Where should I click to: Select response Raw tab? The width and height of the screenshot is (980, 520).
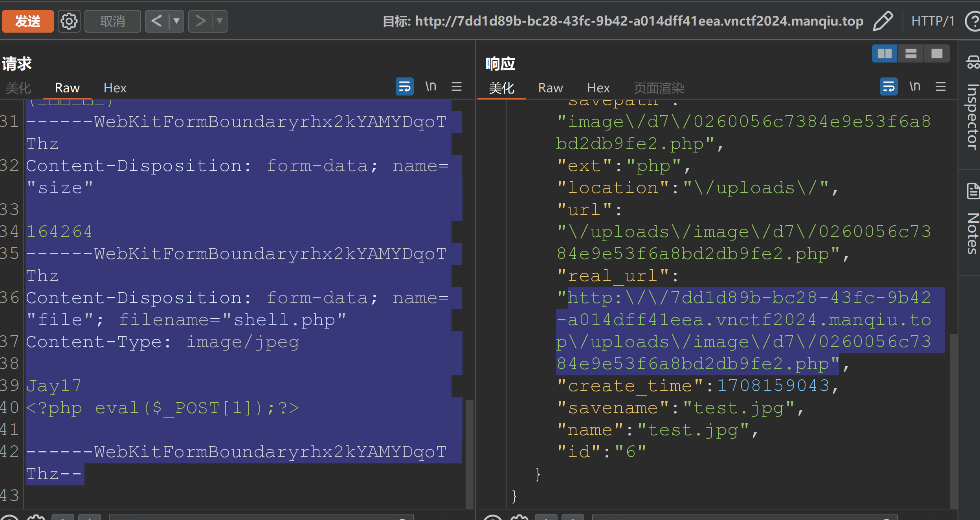[x=551, y=88]
